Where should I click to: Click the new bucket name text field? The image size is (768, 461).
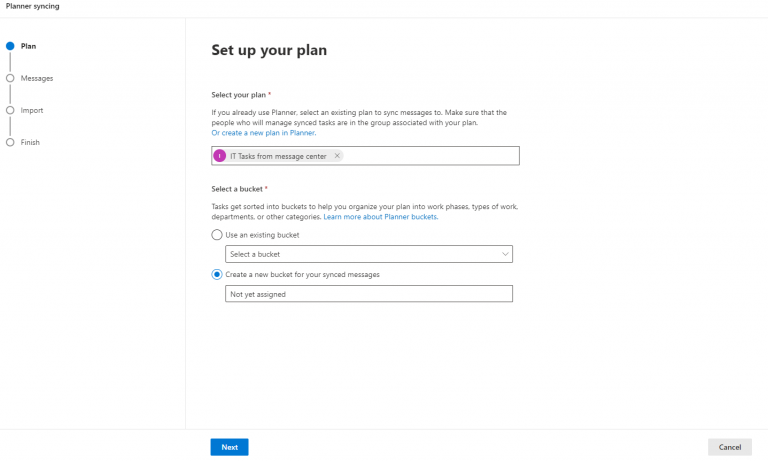tap(369, 294)
